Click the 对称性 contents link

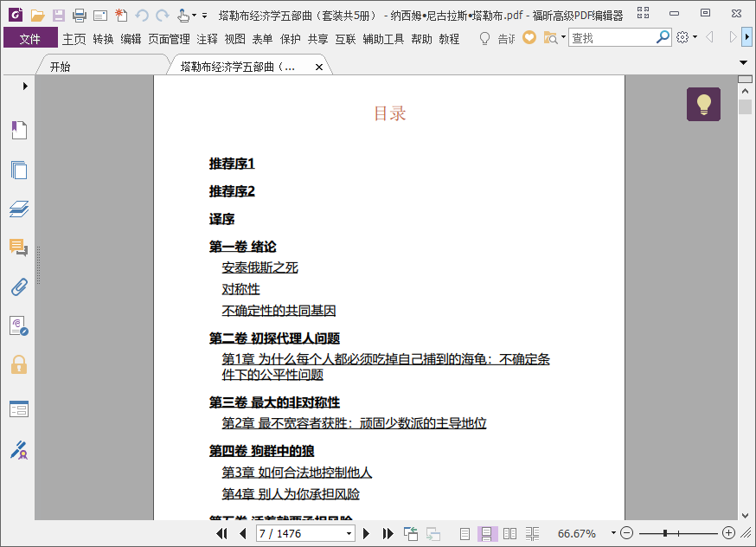[x=240, y=289]
